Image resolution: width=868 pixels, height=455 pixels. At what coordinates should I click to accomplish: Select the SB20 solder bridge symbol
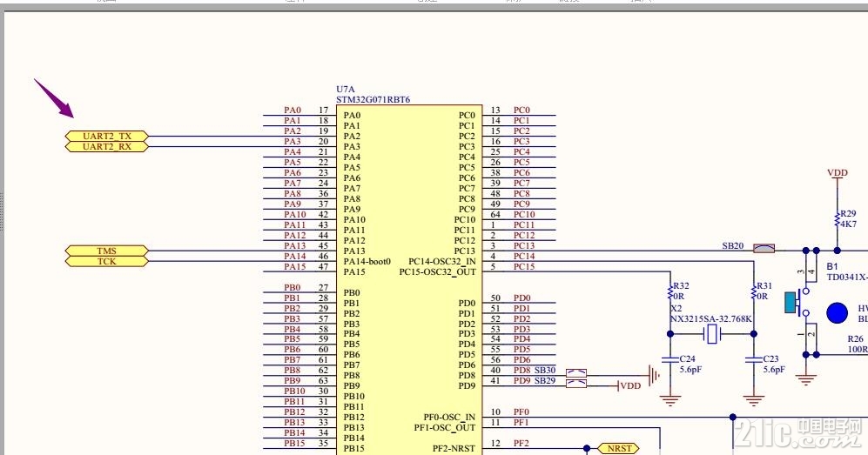tap(764, 249)
